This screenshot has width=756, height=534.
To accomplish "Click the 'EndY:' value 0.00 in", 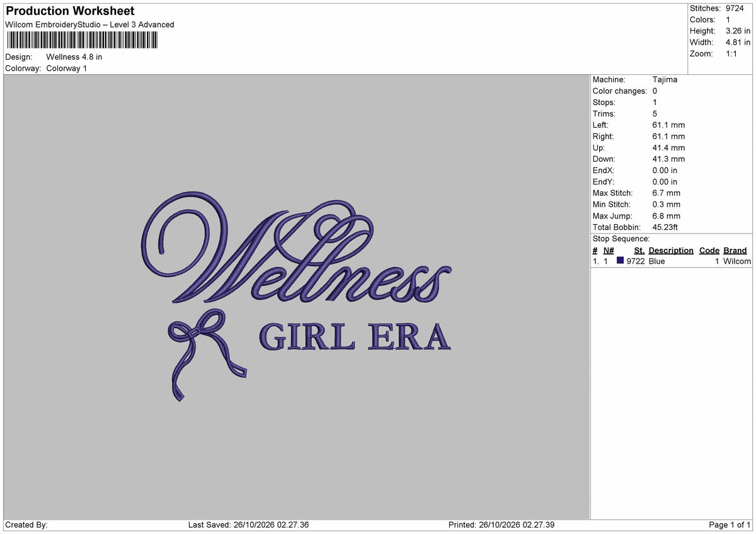I will coord(665,181).
